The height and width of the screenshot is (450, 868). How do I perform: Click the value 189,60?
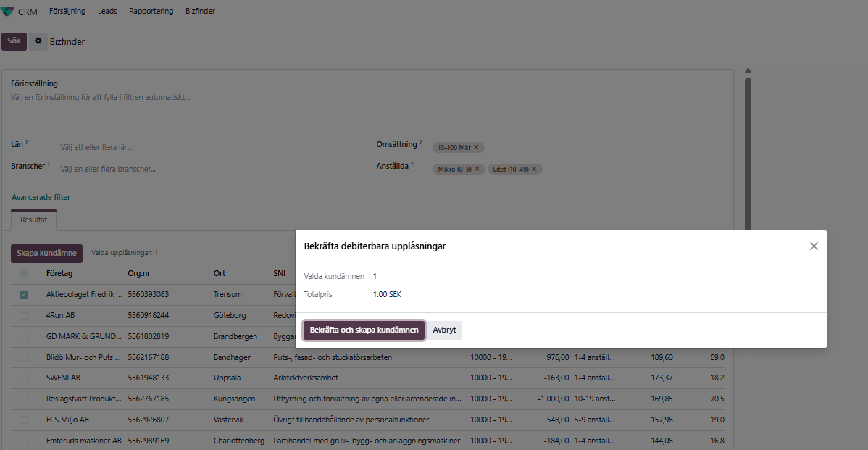click(662, 357)
